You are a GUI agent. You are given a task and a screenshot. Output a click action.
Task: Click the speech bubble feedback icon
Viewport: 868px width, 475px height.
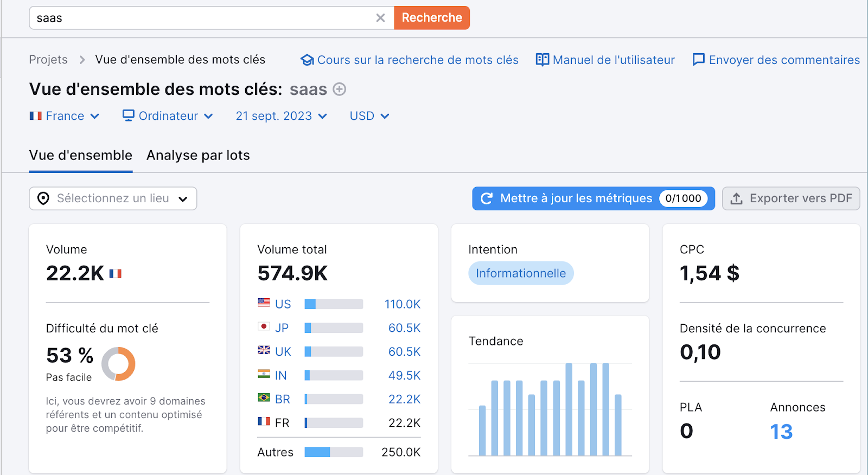point(699,60)
